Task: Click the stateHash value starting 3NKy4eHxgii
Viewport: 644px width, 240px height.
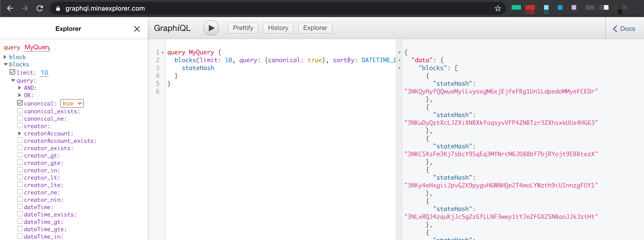Action: [501, 185]
